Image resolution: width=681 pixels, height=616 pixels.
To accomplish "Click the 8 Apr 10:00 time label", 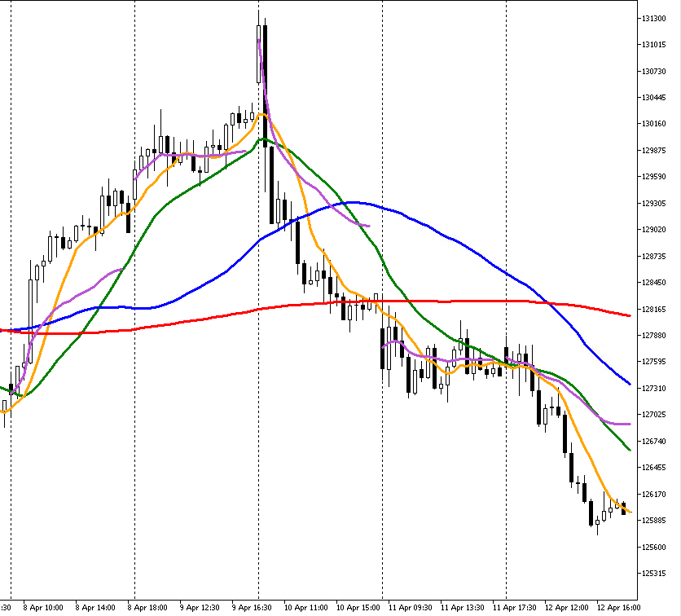I will click(43, 607).
